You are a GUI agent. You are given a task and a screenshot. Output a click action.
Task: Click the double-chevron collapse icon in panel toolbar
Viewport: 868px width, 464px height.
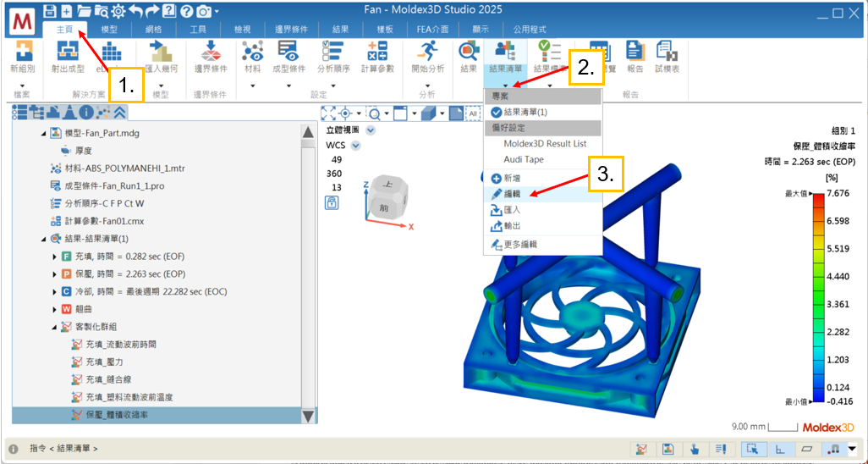(120, 113)
